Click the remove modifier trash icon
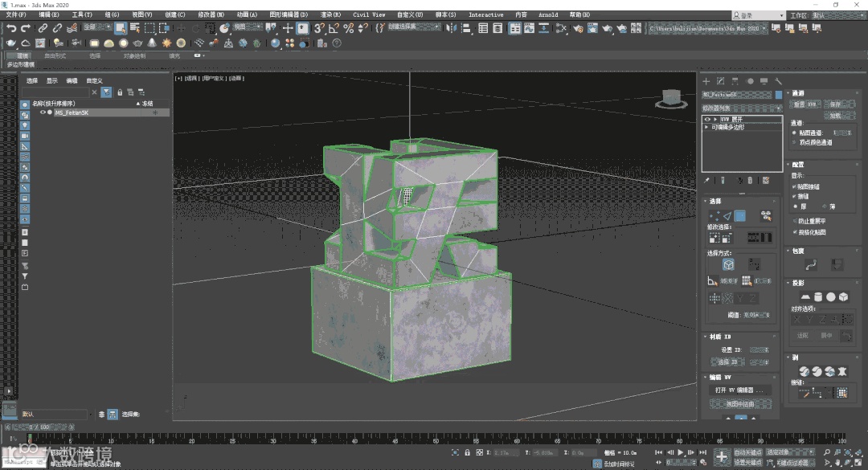 (751, 181)
